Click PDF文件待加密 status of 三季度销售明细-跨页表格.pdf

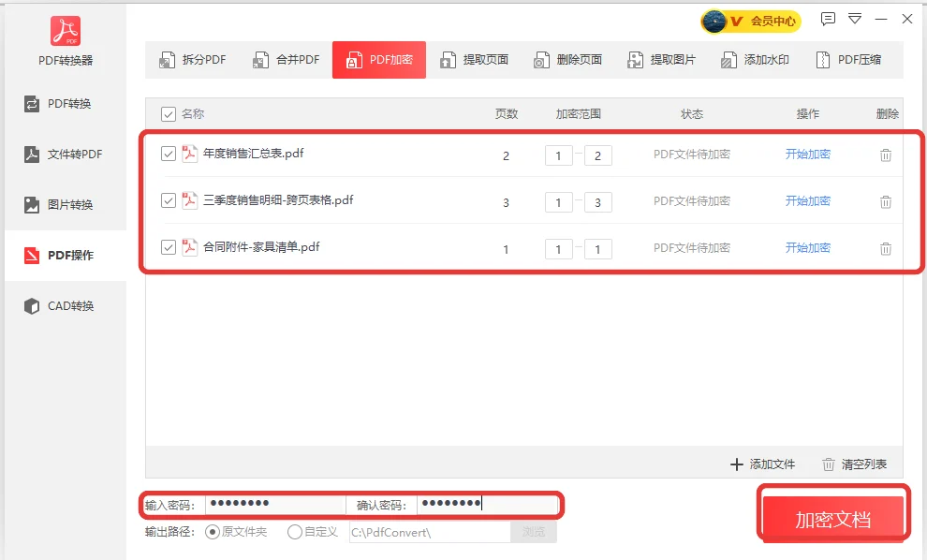[x=692, y=201]
